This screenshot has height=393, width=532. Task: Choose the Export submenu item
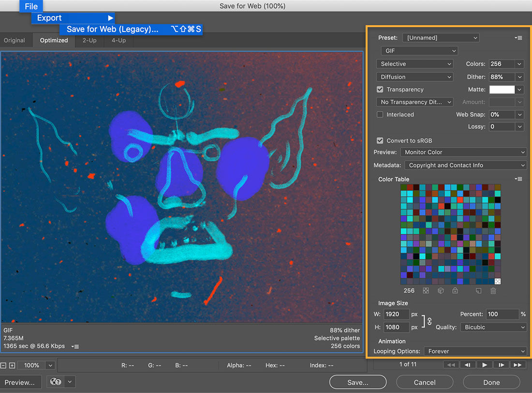tap(74, 18)
